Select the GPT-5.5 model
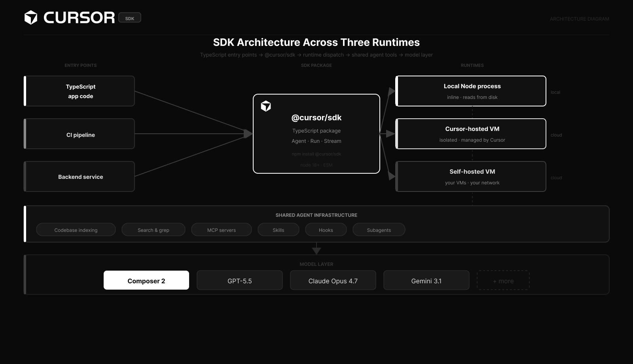This screenshot has height=364, width=633. (240, 280)
